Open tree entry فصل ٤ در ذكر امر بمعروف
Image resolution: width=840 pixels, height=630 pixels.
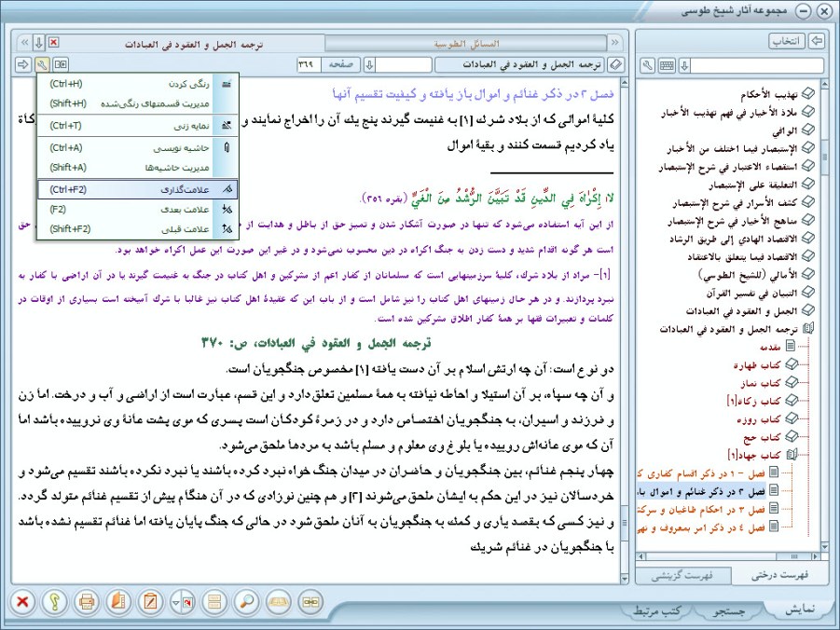pos(701,527)
